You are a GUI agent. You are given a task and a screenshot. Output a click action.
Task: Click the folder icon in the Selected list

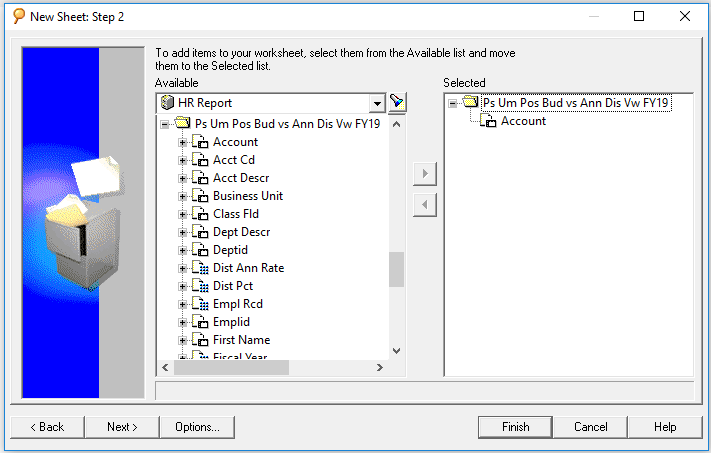point(471,102)
